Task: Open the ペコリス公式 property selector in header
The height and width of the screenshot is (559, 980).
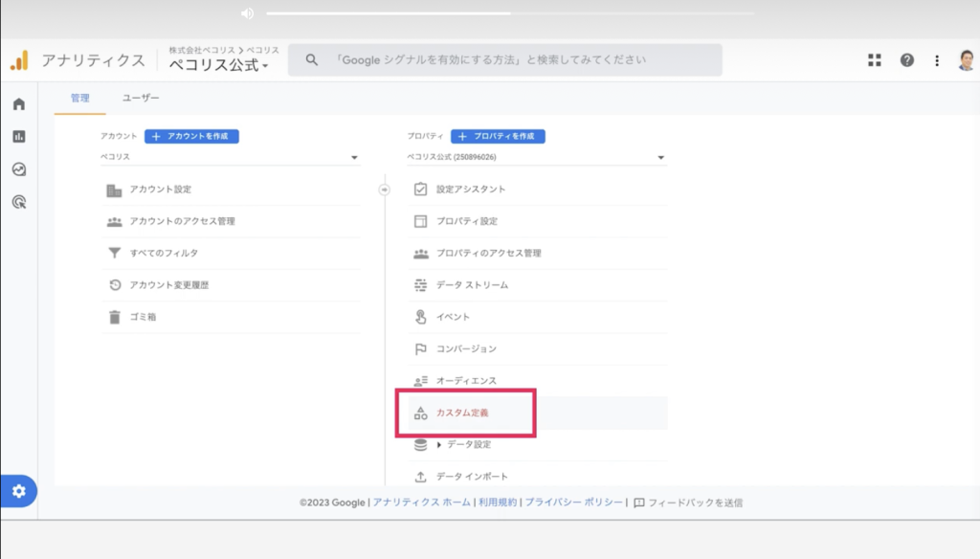Action: pos(219,64)
